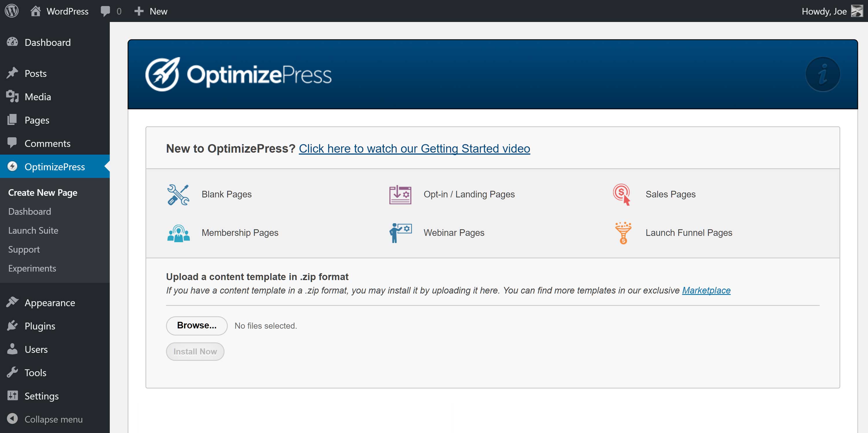Click the Posts pushpin icon
This screenshot has height=433, width=868.
[12, 73]
